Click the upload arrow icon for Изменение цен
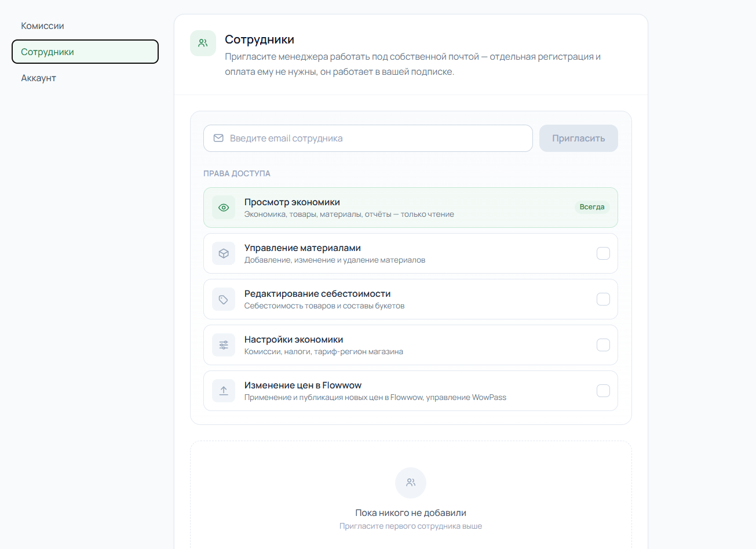The width and height of the screenshot is (756, 549). coord(224,391)
